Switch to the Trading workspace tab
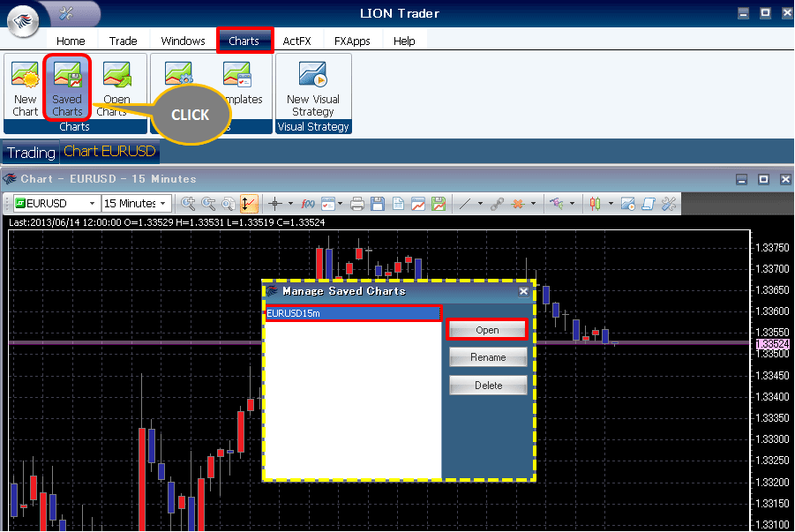Viewport: 795px width, 532px height. [31, 153]
